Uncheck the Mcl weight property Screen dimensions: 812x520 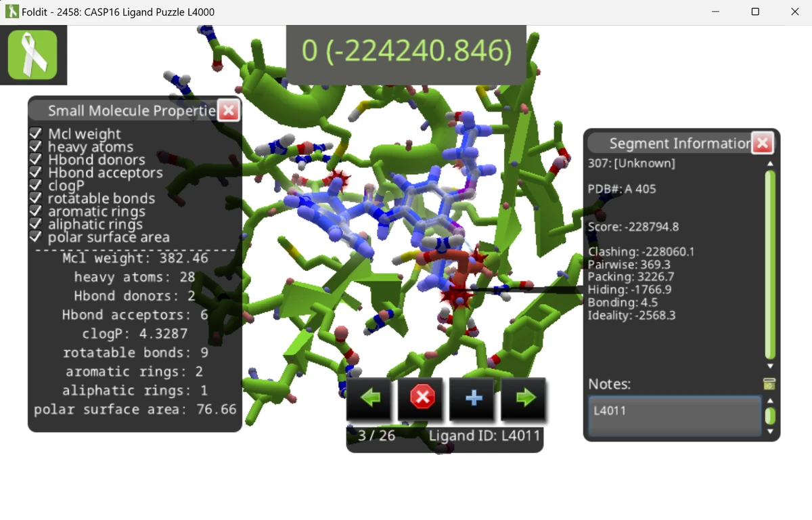tap(35, 133)
